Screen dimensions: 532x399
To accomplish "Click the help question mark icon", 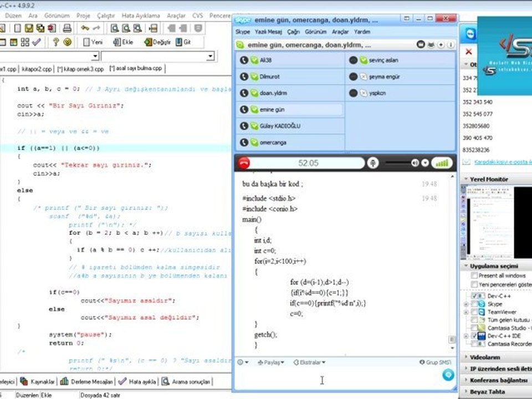I will click(x=56, y=42).
